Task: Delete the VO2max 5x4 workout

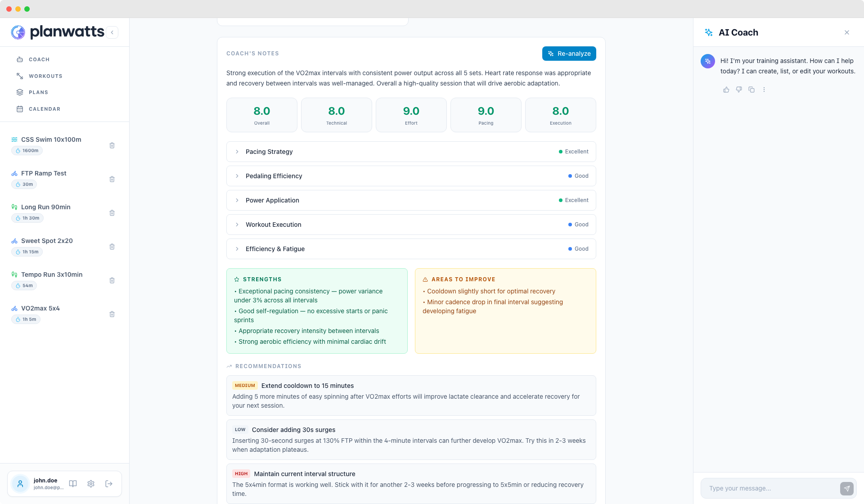Action: tap(112, 314)
